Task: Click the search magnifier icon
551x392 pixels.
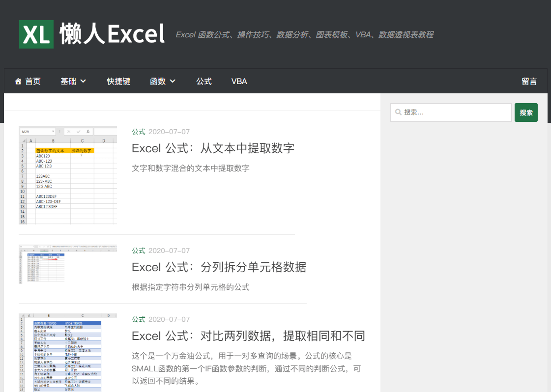Action: pos(398,112)
